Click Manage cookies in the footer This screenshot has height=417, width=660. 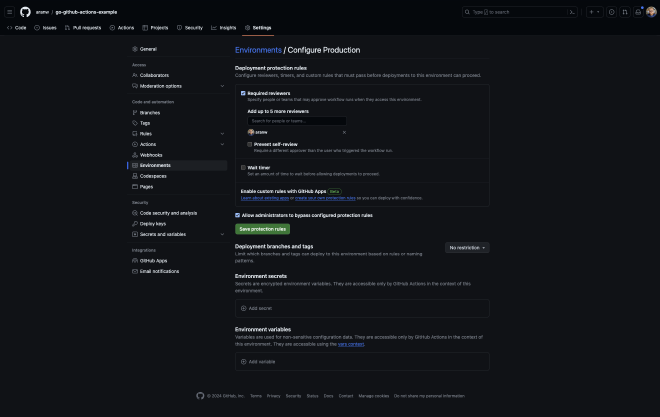[x=374, y=396]
